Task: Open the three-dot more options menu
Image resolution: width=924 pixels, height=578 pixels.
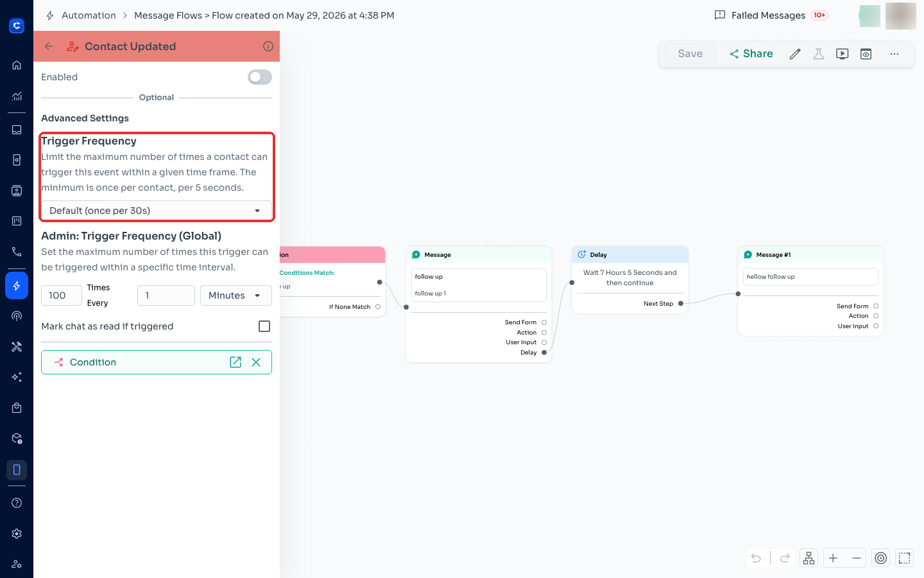Action: point(894,54)
